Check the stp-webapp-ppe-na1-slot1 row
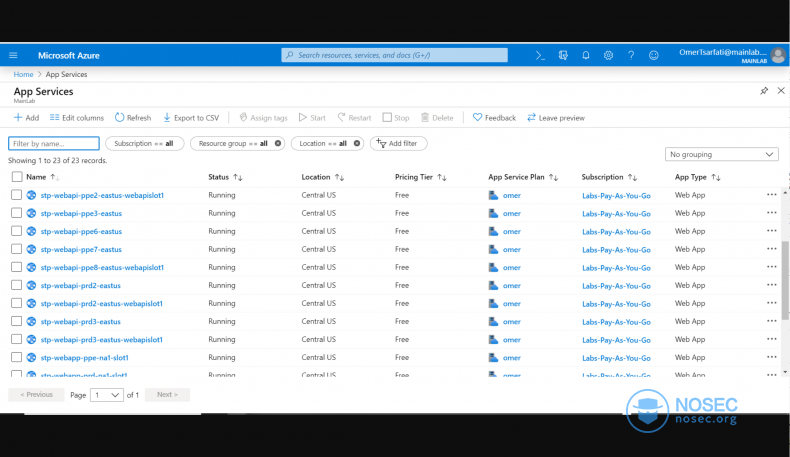Viewport: 790px width, 457px height. point(17,357)
